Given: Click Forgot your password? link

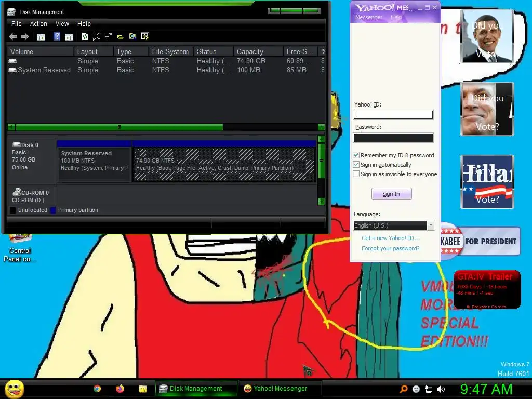Looking at the screenshot, I should coord(391,248).
